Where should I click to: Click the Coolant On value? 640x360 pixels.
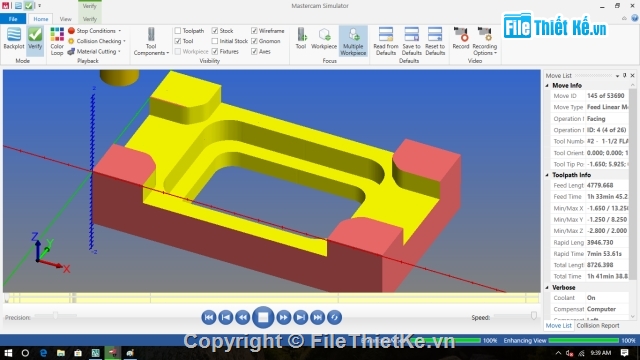(x=591, y=298)
